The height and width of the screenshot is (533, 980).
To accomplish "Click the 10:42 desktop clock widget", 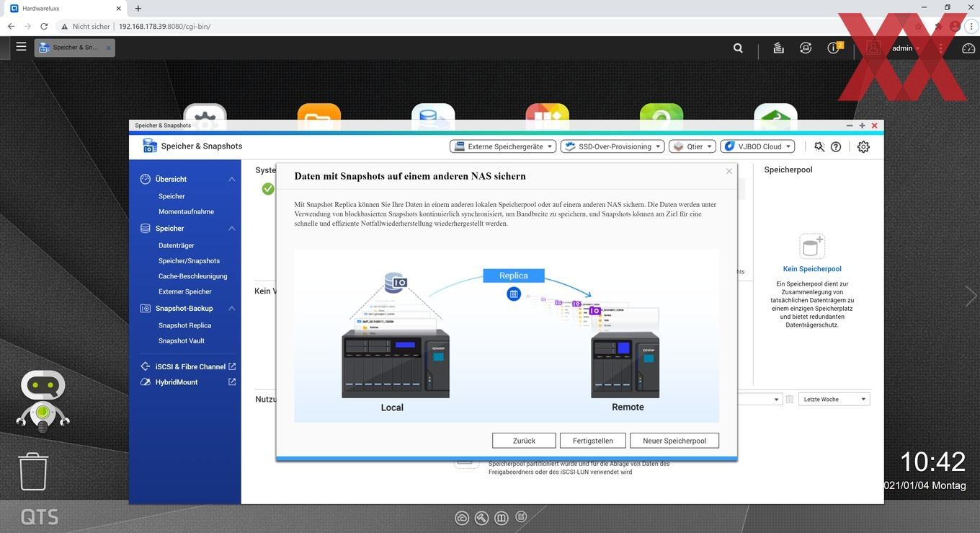I will (932, 461).
